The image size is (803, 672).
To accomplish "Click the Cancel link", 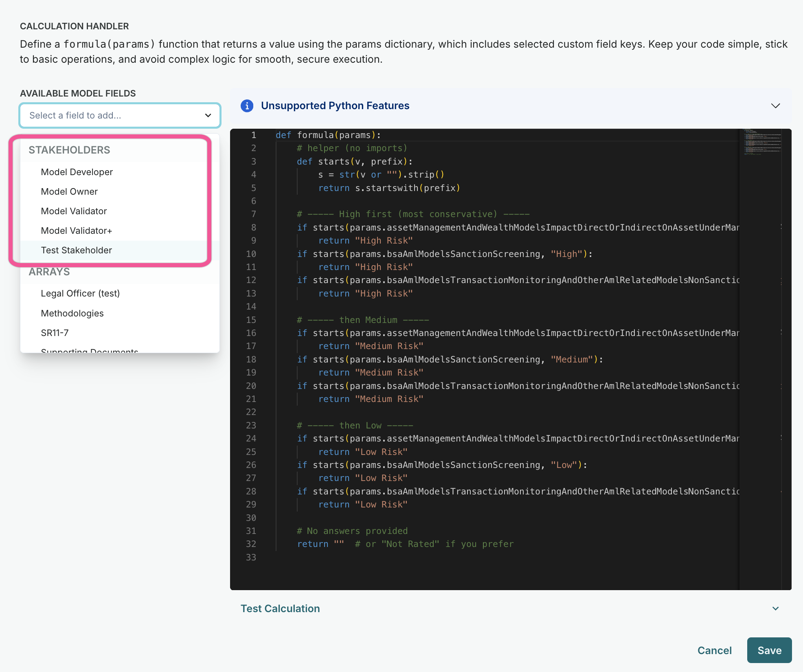I will coord(714,650).
